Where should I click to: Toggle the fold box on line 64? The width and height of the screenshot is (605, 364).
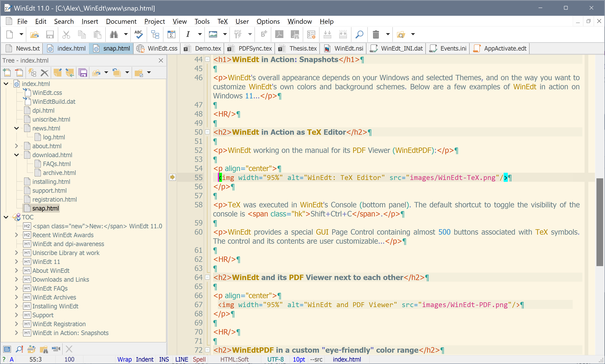click(207, 277)
